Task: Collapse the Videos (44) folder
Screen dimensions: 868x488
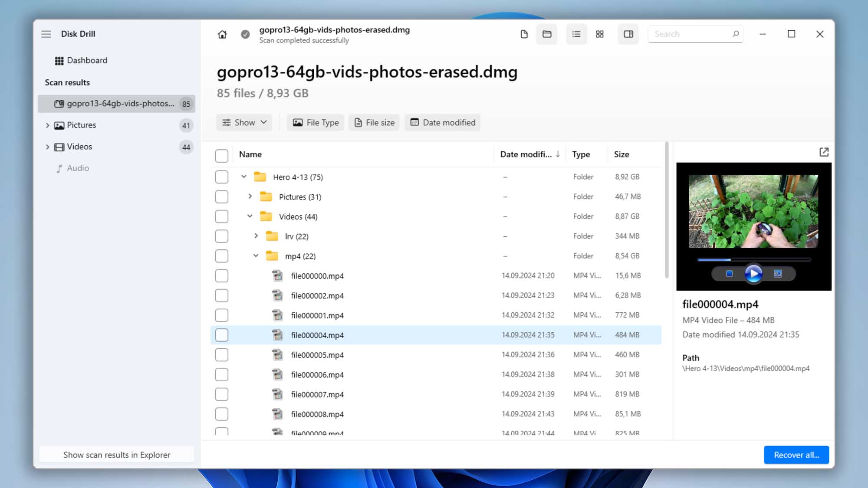Action: coord(250,216)
